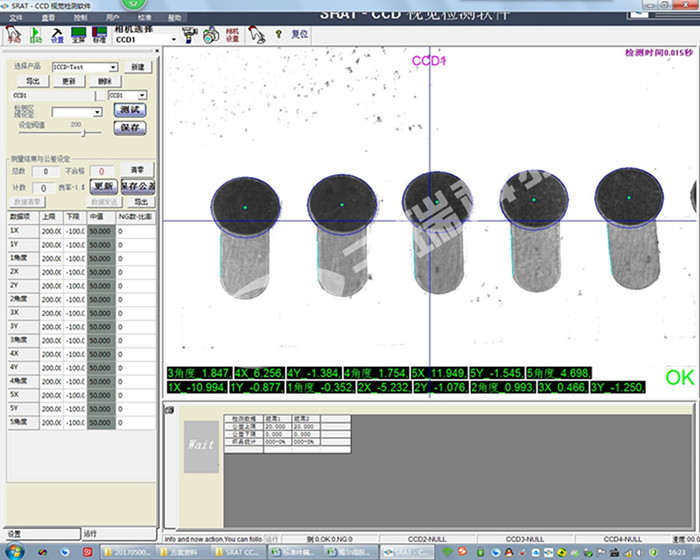Expand the detection area preset dropdown
The width and height of the screenshot is (700, 560).
tap(97, 112)
